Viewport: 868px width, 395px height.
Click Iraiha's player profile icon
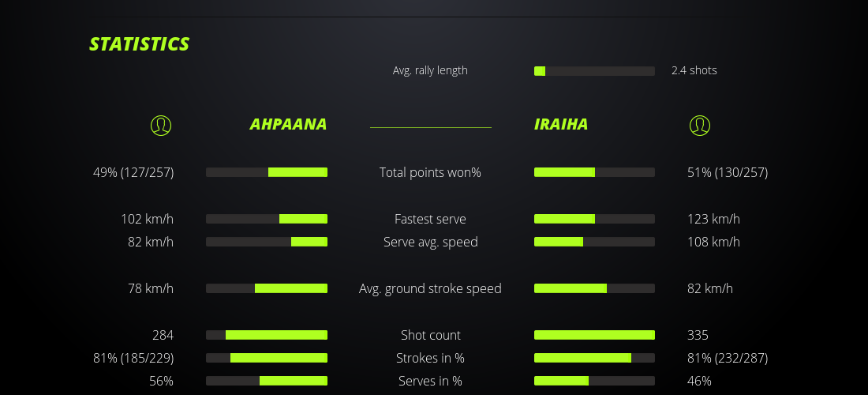pyautogui.click(x=700, y=125)
